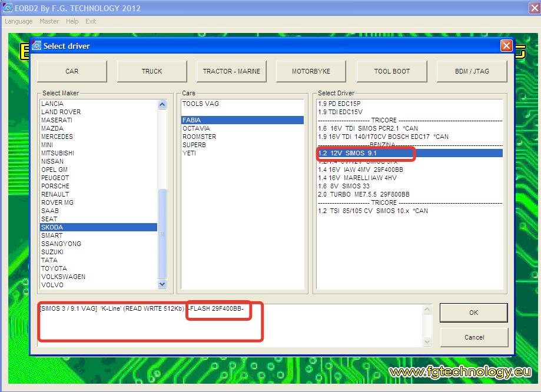Image resolution: width=541 pixels, height=392 pixels.
Task: Select SEAT in the maker list
Action: pyautogui.click(x=99, y=220)
